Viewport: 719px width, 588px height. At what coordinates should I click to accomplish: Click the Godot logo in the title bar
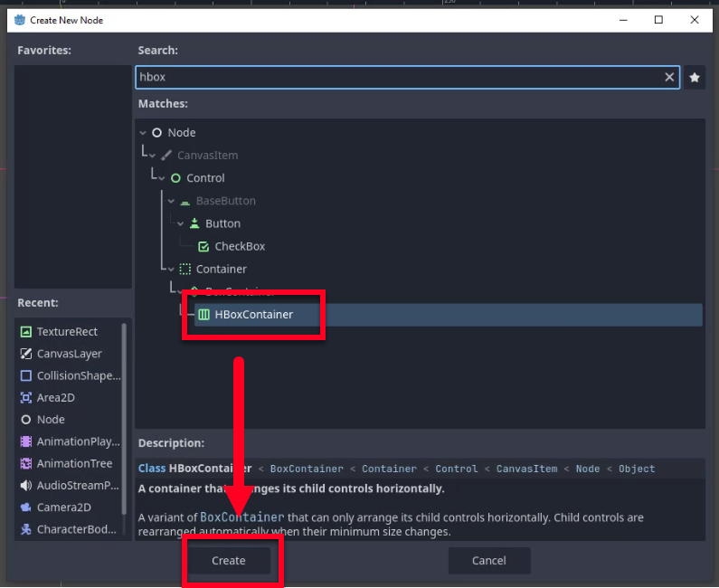tap(20, 20)
